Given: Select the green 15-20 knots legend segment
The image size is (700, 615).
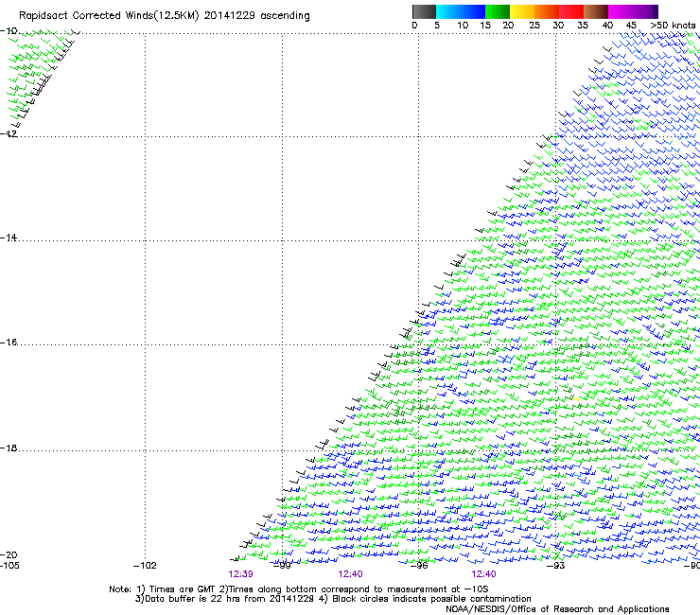Looking at the screenshot, I should 498,11.
